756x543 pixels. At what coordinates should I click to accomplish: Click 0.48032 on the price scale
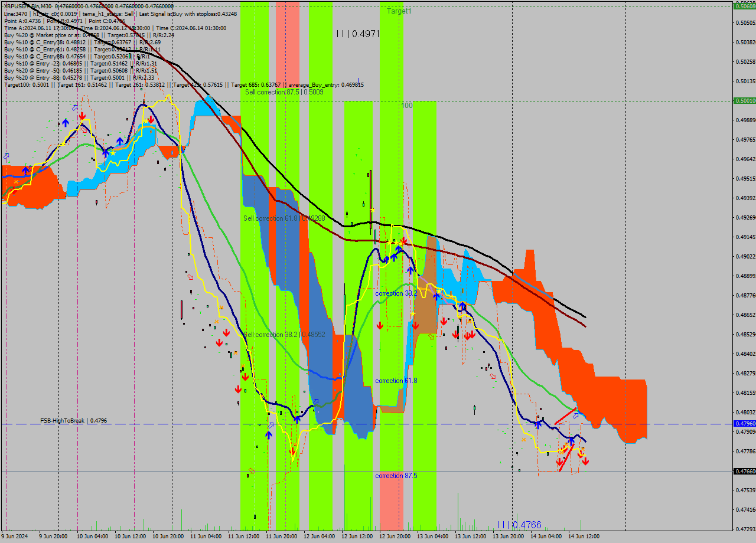pos(745,413)
